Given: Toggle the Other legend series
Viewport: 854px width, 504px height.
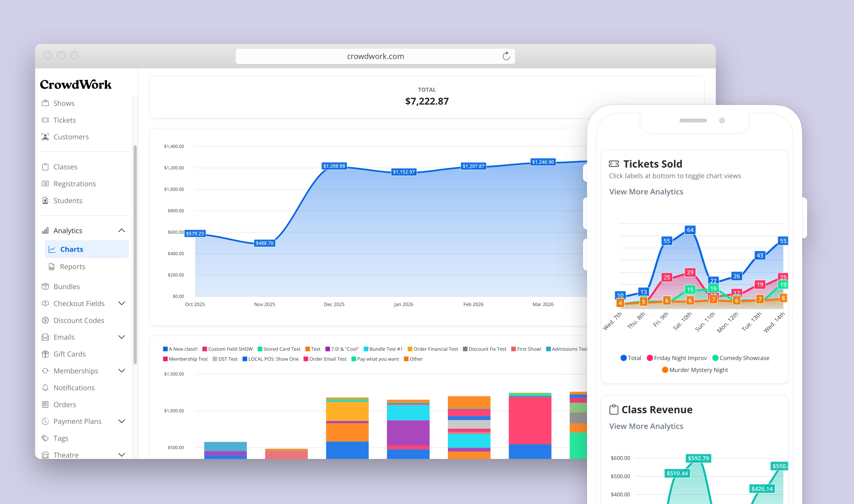Looking at the screenshot, I should tap(413, 359).
